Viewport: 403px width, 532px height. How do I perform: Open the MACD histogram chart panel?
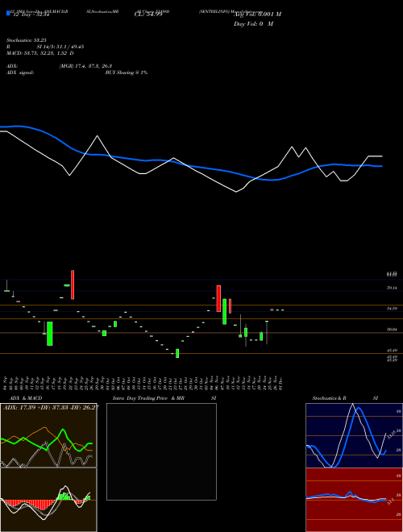tap(48, 500)
